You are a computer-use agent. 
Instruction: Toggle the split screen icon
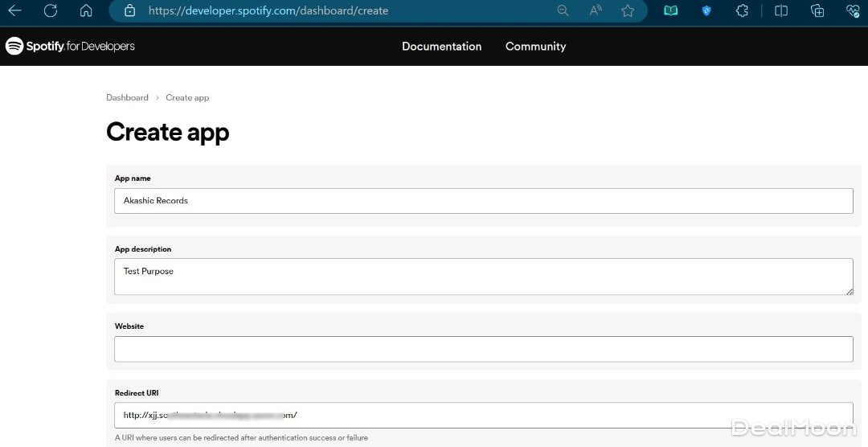(x=780, y=10)
